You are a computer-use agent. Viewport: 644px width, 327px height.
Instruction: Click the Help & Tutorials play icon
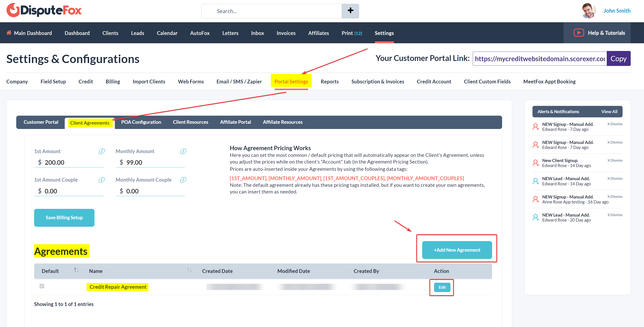coord(579,32)
